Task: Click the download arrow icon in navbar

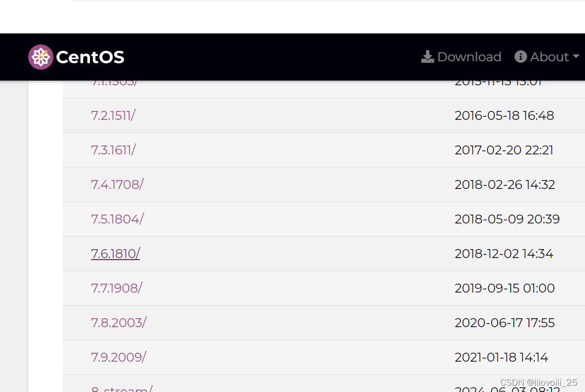Action: (x=428, y=57)
